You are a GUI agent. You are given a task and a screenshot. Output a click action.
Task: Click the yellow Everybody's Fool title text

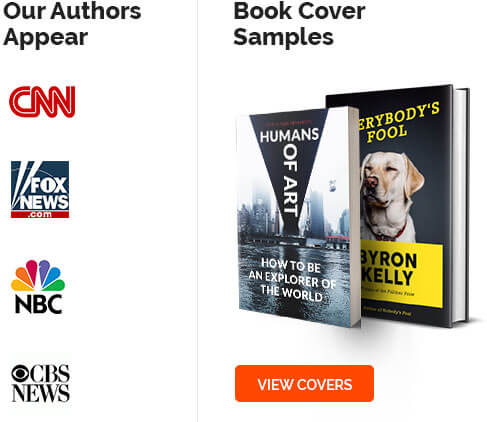(x=399, y=123)
